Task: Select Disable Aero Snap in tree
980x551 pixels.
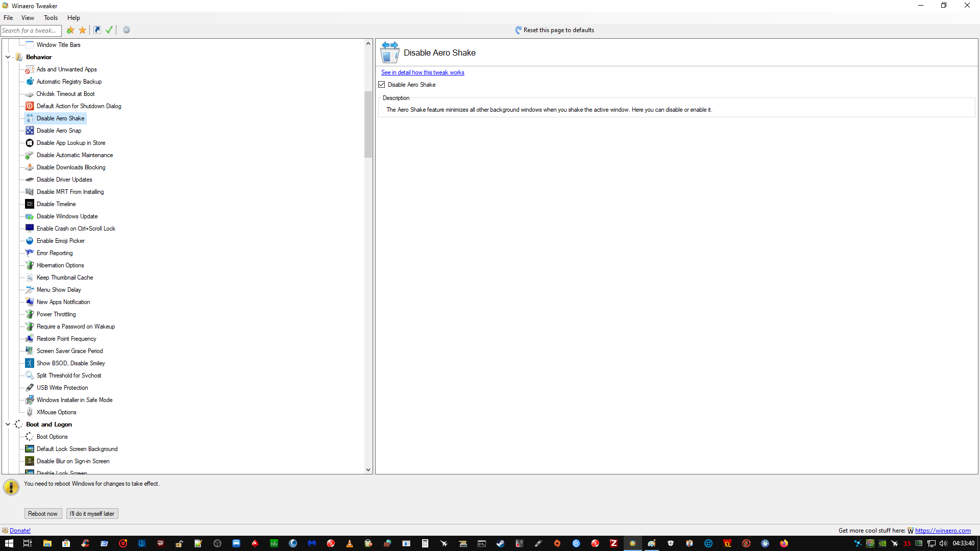Action: coord(59,131)
